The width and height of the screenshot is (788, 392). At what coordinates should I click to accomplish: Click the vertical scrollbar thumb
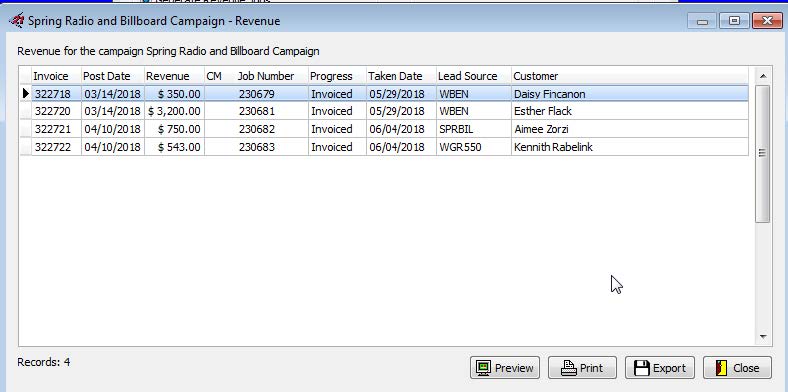(763, 153)
